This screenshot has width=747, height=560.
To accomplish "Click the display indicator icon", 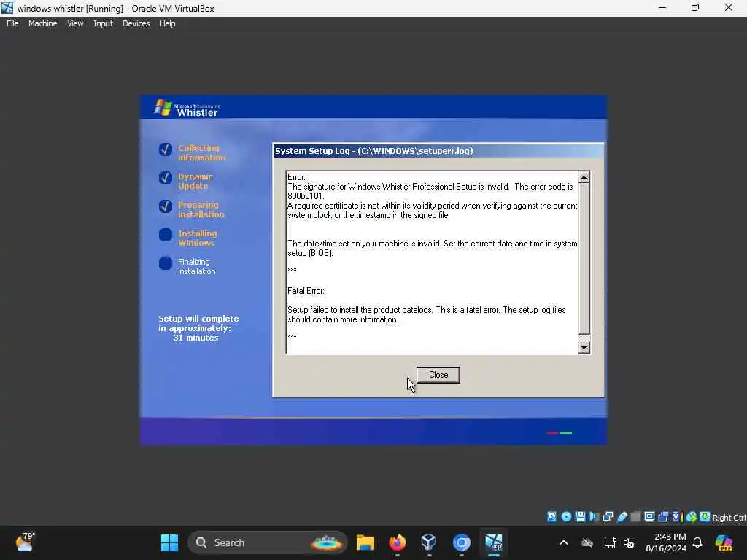I will pyautogui.click(x=649, y=517).
